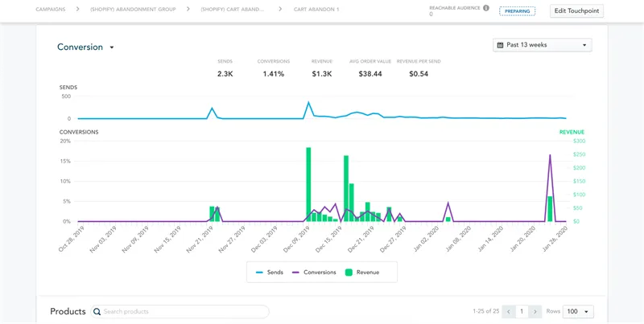Screen dimensions: 644x324
Task: Click the sends peak near Nov 21, 2019
Action: (x=212, y=109)
